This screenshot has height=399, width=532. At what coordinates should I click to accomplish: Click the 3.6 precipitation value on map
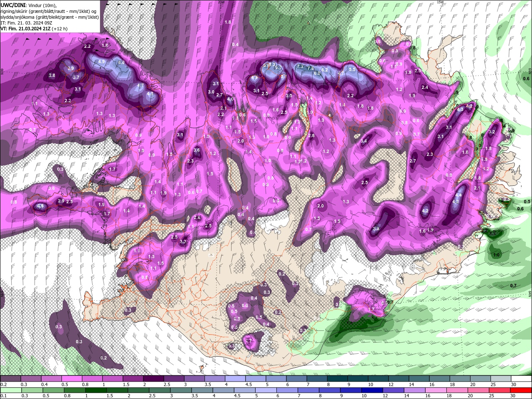197,150
